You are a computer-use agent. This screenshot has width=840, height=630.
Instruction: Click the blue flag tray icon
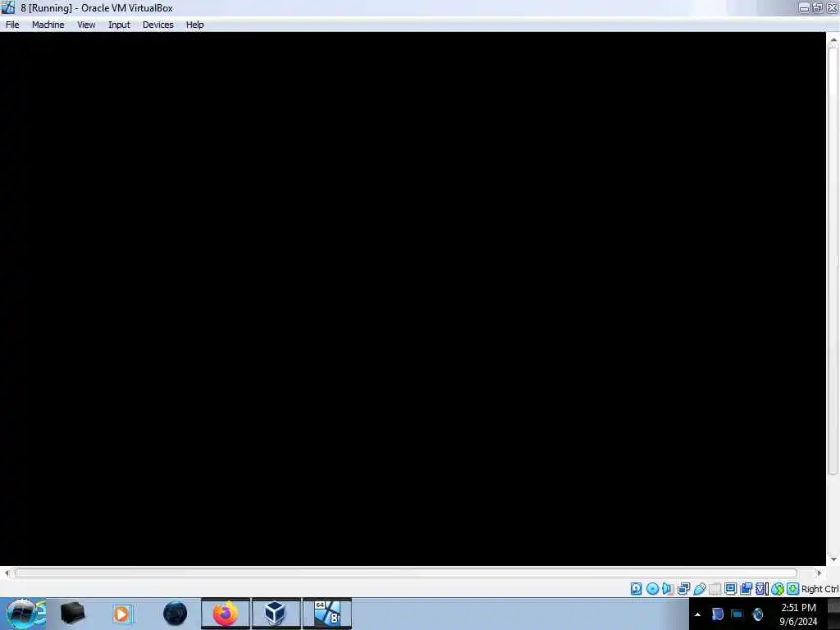[717, 614]
